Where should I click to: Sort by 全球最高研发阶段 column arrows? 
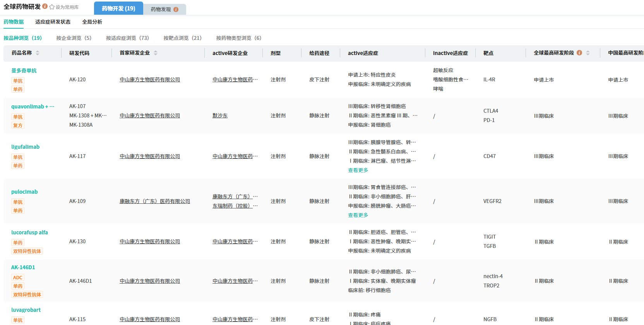click(x=588, y=53)
